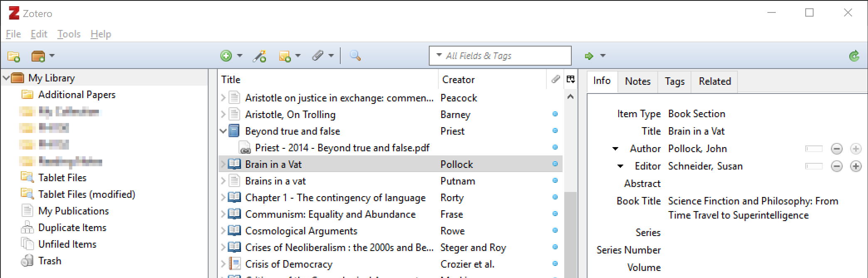Click Add Item by Identifier wand icon
This screenshot has width=868, height=278.
click(x=260, y=56)
